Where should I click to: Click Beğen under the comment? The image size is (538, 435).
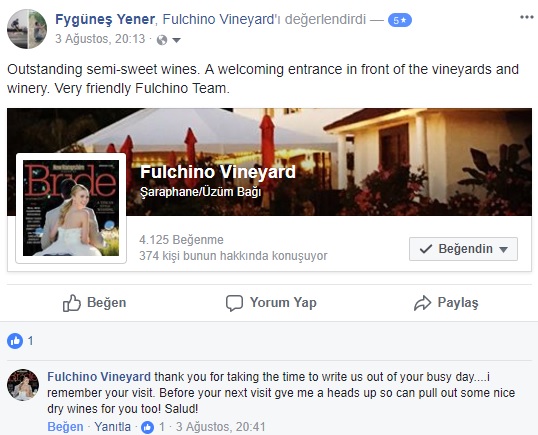click(x=65, y=427)
